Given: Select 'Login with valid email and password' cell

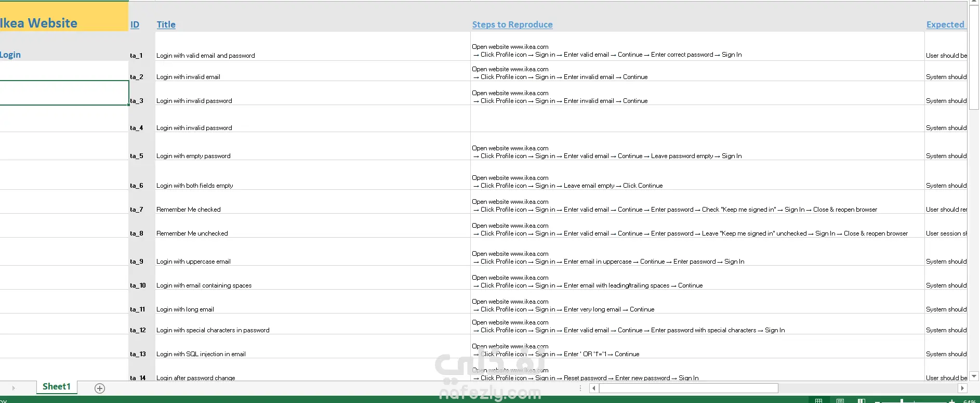Looking at the screenshot, I should click(x=312, y=46).
